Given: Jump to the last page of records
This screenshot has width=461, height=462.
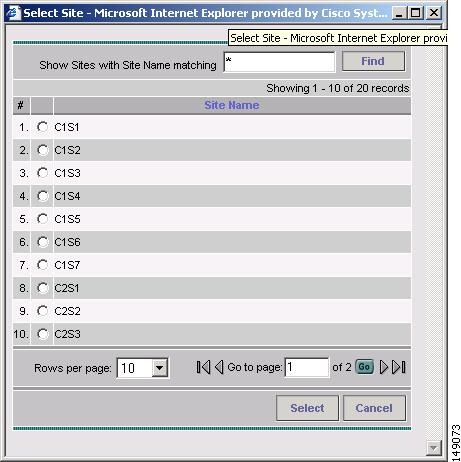Looking at the screenshot, I should [399, 367].
